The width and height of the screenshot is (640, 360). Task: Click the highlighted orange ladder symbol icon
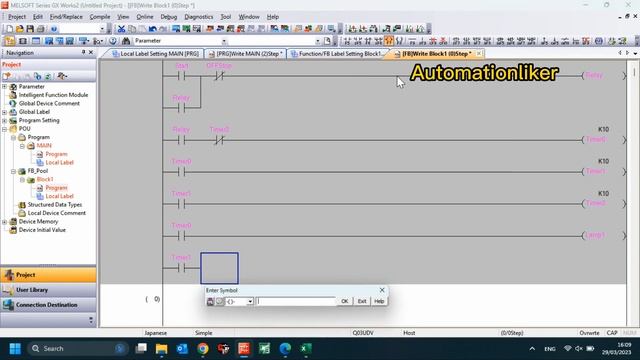tap(389, 41)
